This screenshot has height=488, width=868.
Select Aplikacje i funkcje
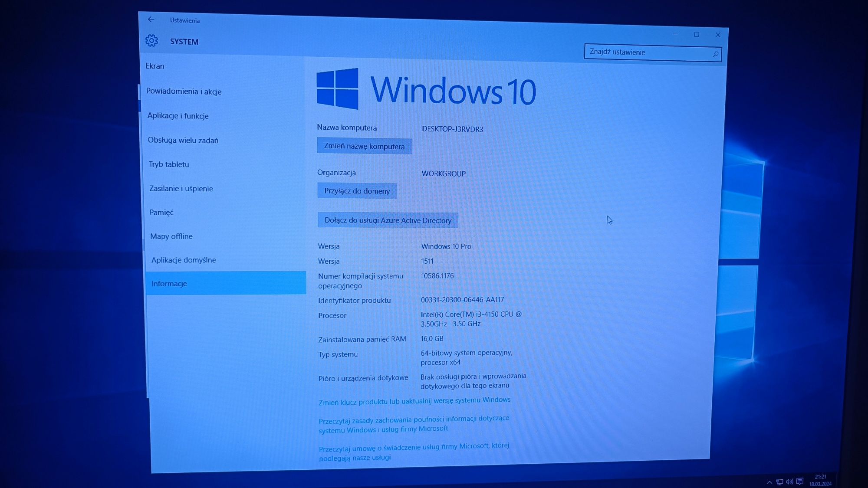[178, 116]
